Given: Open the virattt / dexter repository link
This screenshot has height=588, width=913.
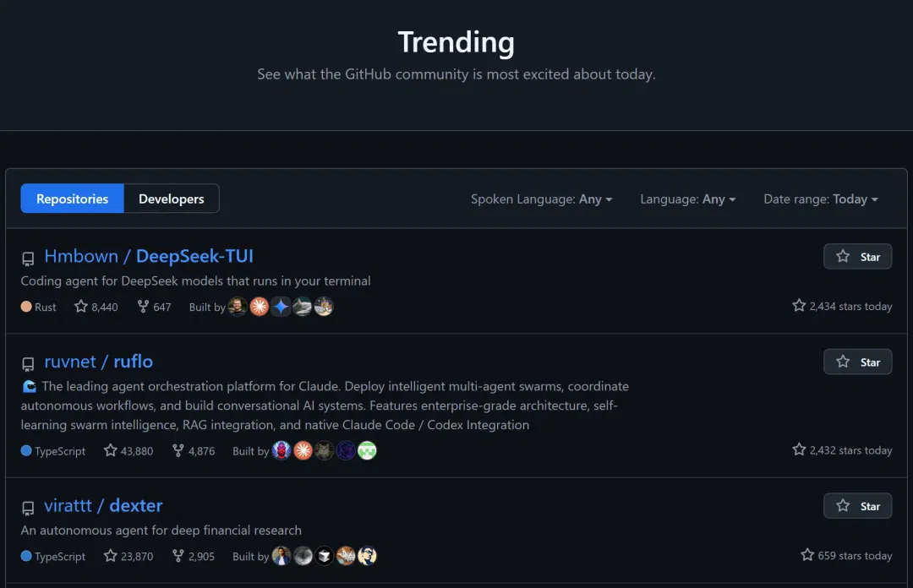Looking at the screenshot, I should click(103, 505).
